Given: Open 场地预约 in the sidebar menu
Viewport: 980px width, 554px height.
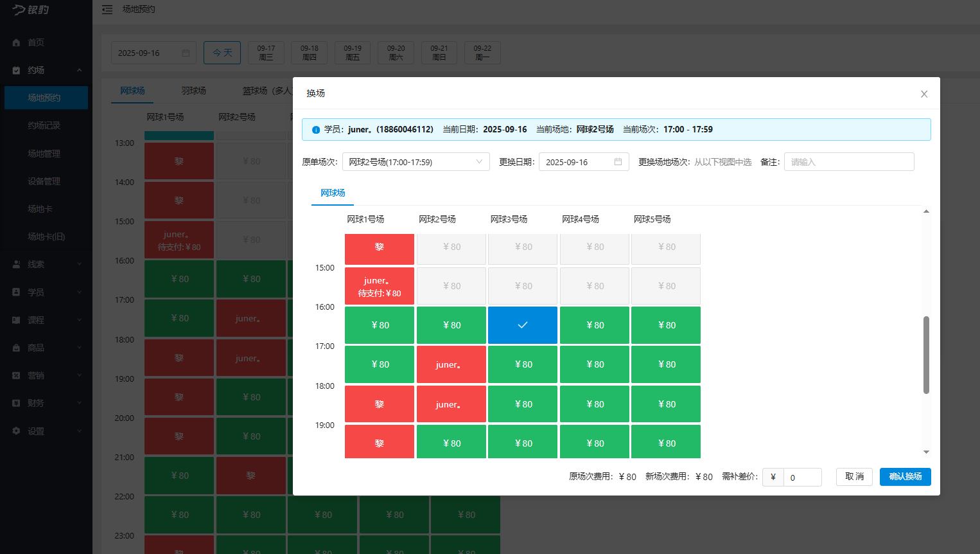Looking at the screenshot, I should coord(45,98).
